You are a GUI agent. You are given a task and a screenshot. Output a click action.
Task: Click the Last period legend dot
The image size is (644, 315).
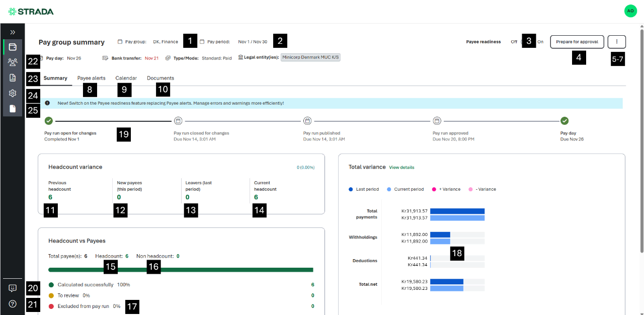click(x=351, y=189)
